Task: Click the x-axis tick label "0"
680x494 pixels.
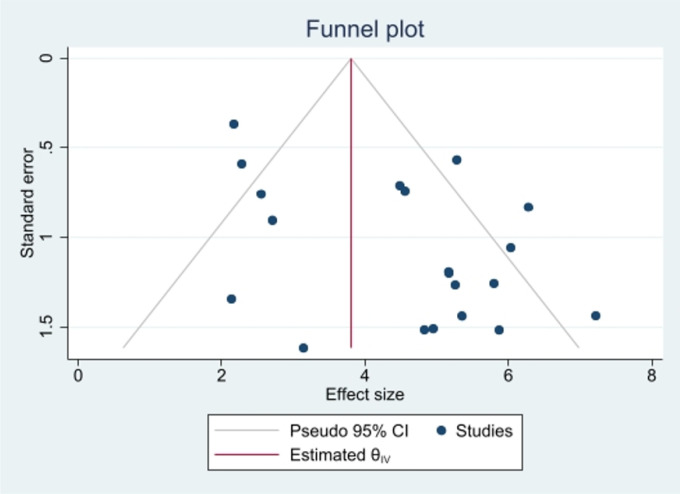Action: [78, 375]
